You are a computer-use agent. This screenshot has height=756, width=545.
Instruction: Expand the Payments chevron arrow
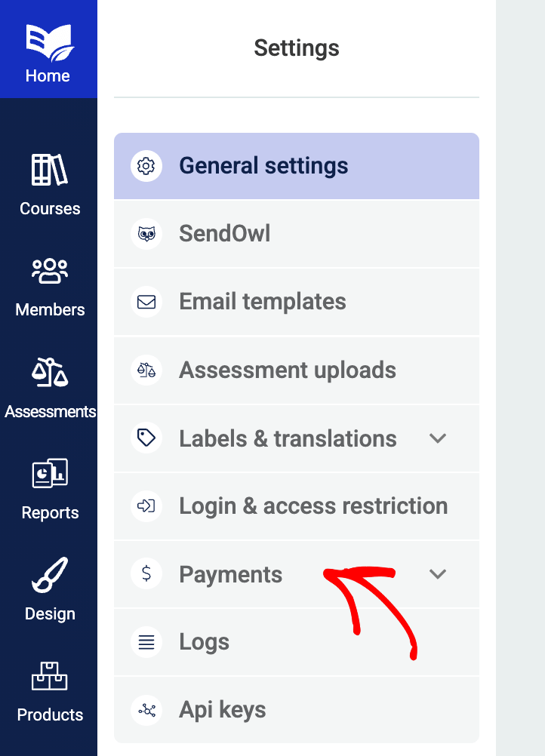(438, 574)
